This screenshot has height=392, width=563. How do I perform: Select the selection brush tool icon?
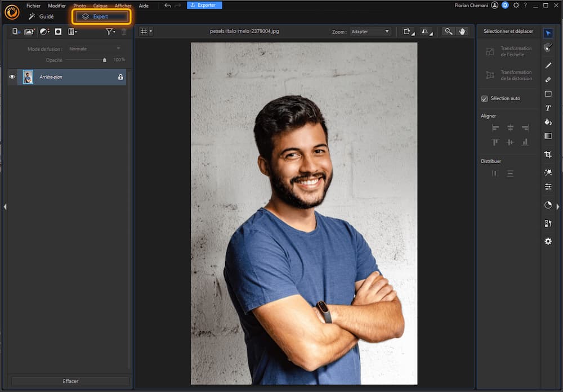pos(548,47)
